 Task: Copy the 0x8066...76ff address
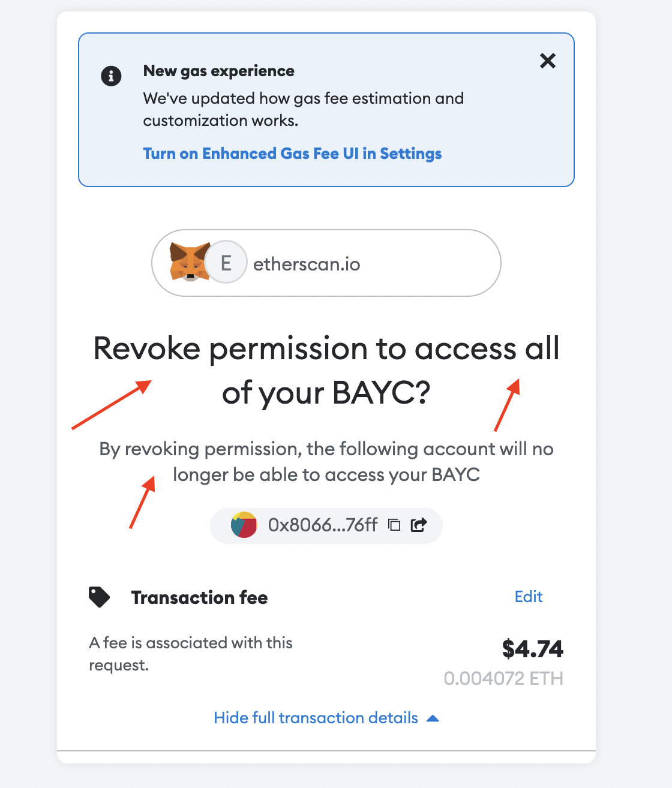point(394,525)
